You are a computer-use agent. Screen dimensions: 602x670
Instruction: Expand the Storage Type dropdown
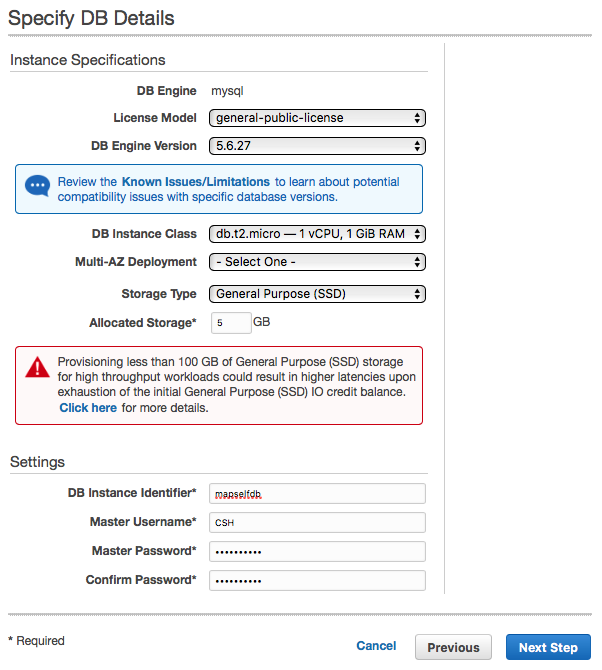[317, 294]
